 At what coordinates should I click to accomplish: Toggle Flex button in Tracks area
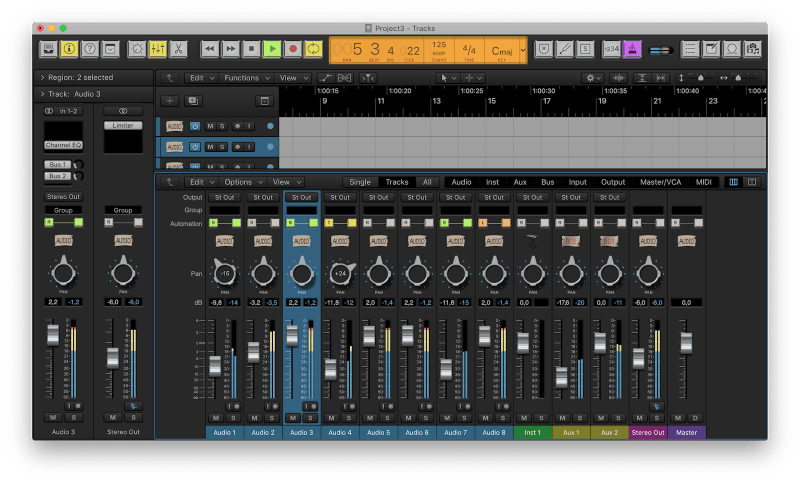[344, 78]
